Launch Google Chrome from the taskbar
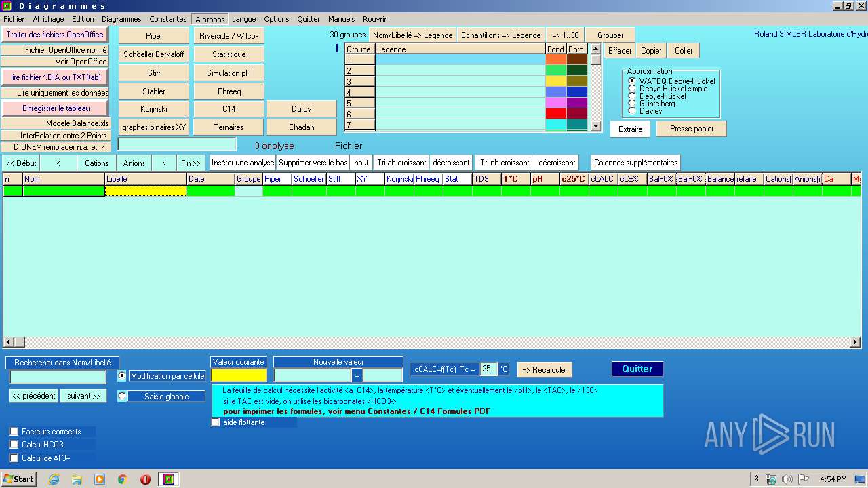Image resolution: width=868 pixels, height=488 pixels. pos(123,479)
